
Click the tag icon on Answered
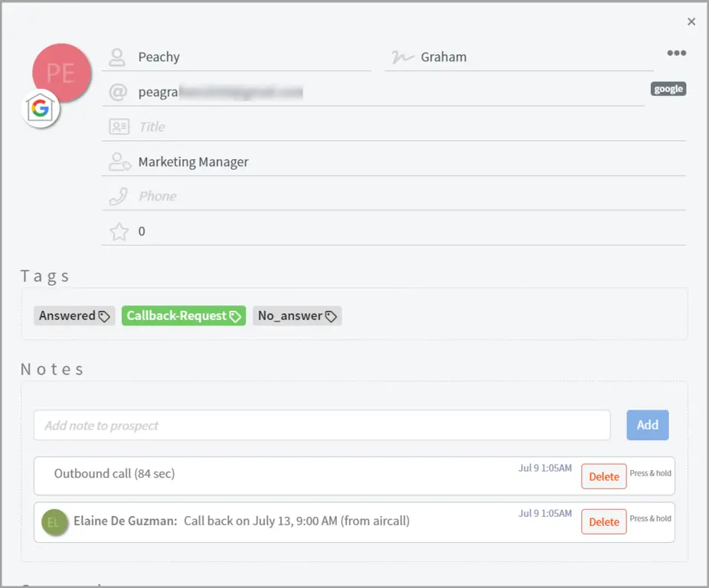[x=104, y=316]
